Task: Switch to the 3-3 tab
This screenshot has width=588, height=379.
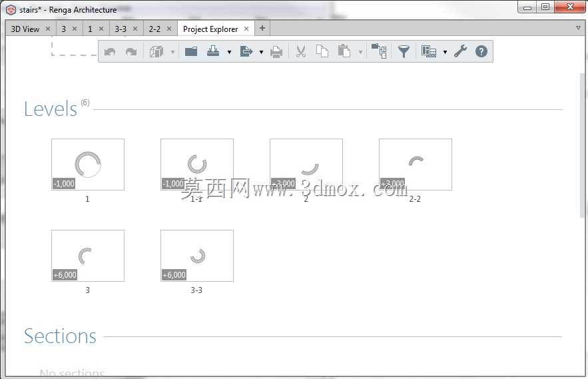Action: click(121, 29)
